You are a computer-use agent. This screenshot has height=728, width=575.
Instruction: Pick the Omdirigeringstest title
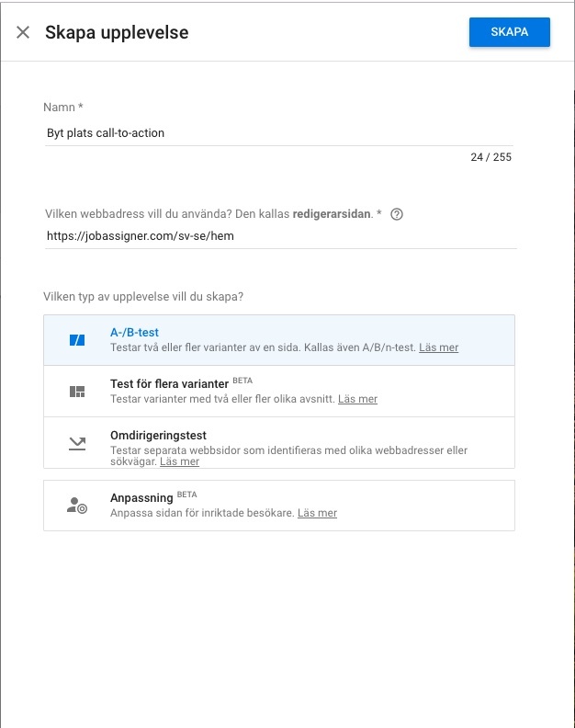pyautogui.click(x=156, y=436)
